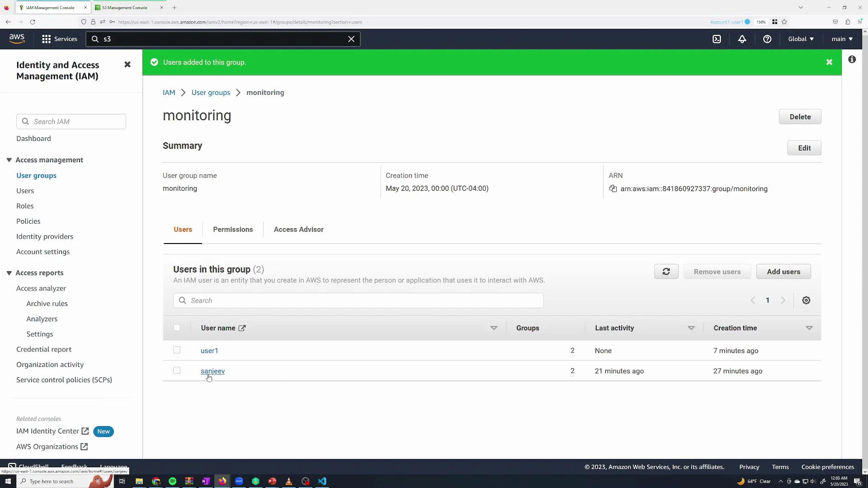
Task: Click the Add users button
Action: tap(783, 272)
